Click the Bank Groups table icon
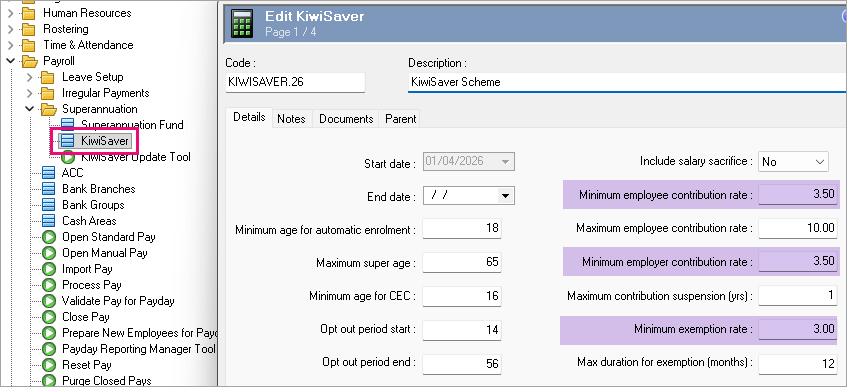Image resolution: width=847 pixels, height=387 pixels. (x=49, y=205)
